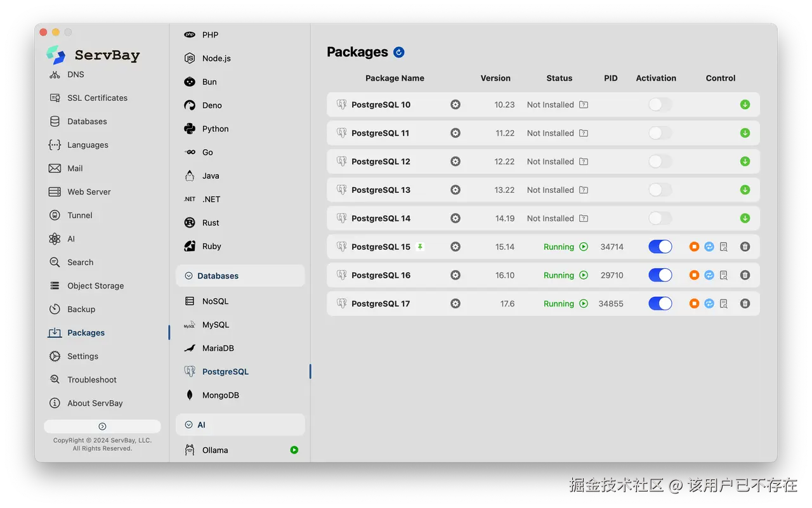Open SSL Certificates in the sidebar
This screenshot has width=812, height=508.
(98, 98)
